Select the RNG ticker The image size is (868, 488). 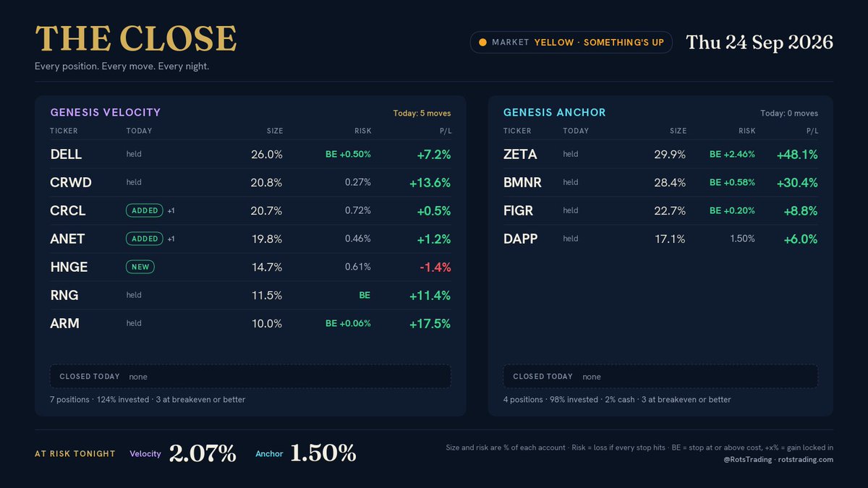tap(64, 295)
